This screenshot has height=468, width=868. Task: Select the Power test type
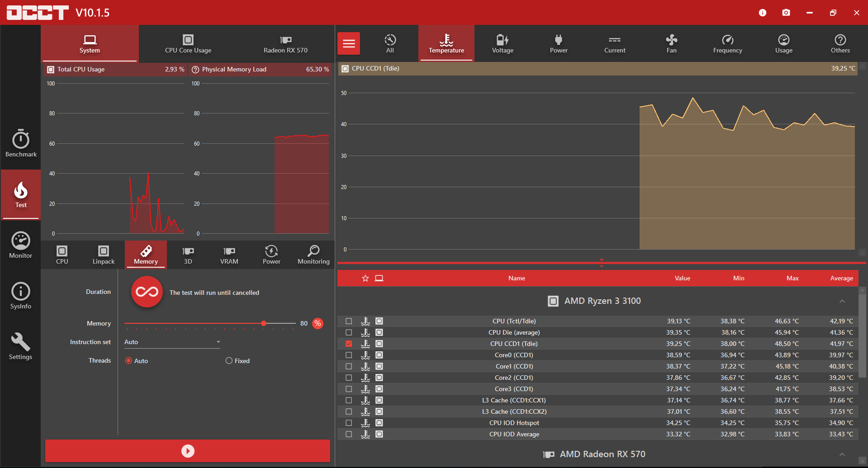(x=271, y=255)
